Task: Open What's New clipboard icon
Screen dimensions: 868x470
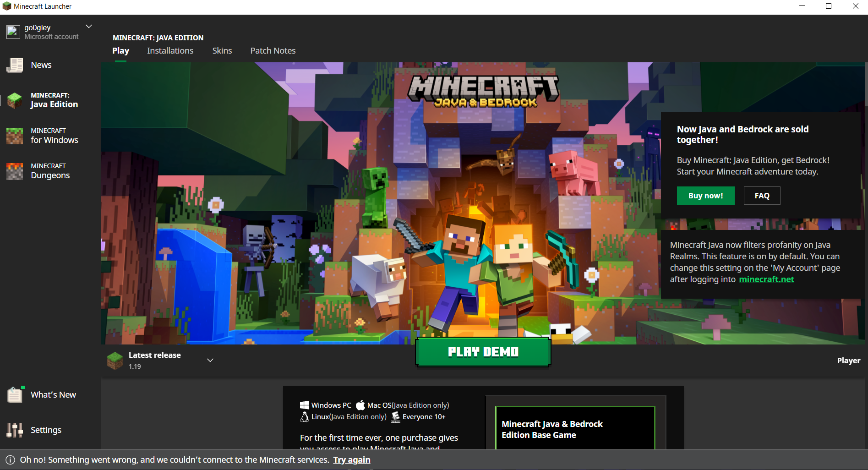Action: [15, 395]
